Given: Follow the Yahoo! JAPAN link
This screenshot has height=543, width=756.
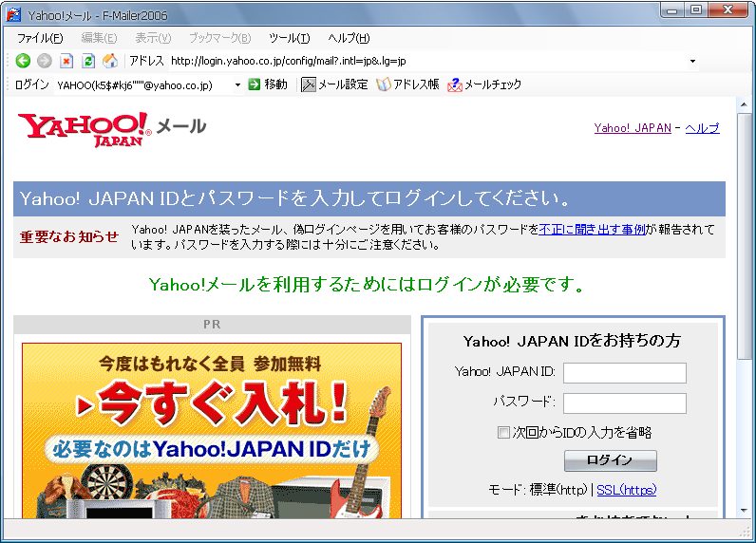Looking at the screenshot, I should 633,128.
